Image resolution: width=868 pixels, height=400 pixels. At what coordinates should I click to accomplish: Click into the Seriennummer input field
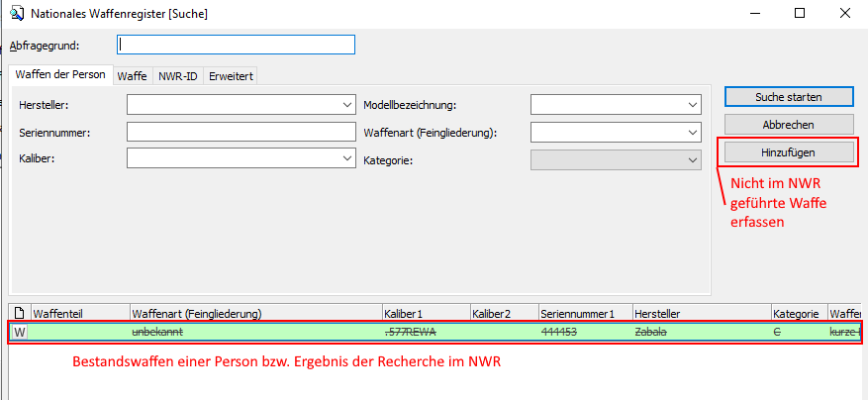241,132
